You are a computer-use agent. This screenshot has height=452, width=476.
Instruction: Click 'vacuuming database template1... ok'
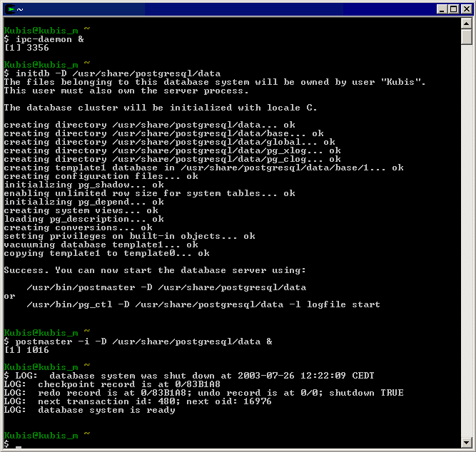coord(101,245)
